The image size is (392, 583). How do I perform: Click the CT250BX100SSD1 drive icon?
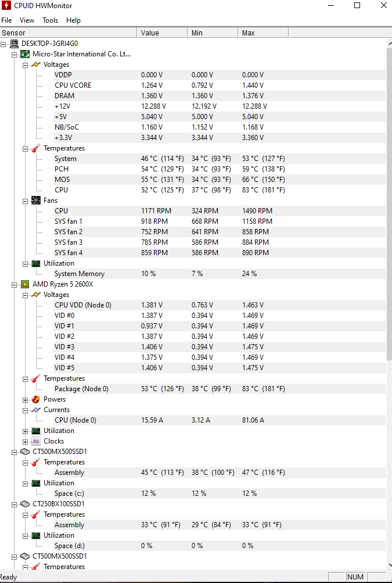tap(25, 504)
